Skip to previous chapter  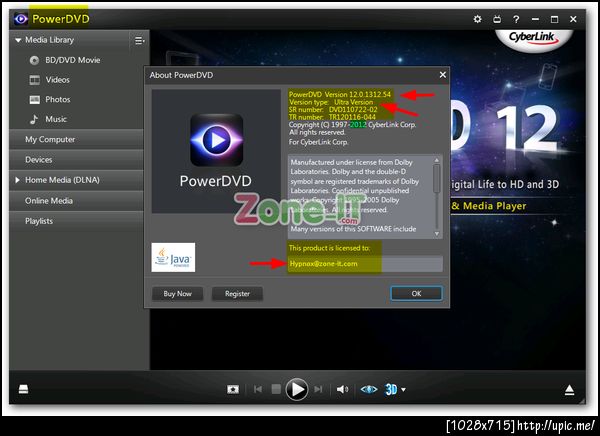coord(258,389)
